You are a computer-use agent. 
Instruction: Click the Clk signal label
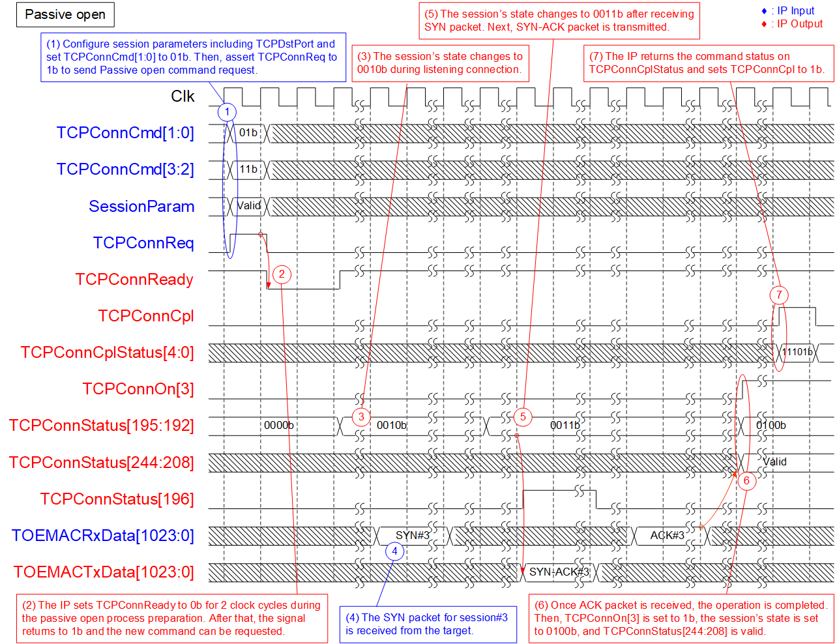pyautogui.click(x=183, y=96)
